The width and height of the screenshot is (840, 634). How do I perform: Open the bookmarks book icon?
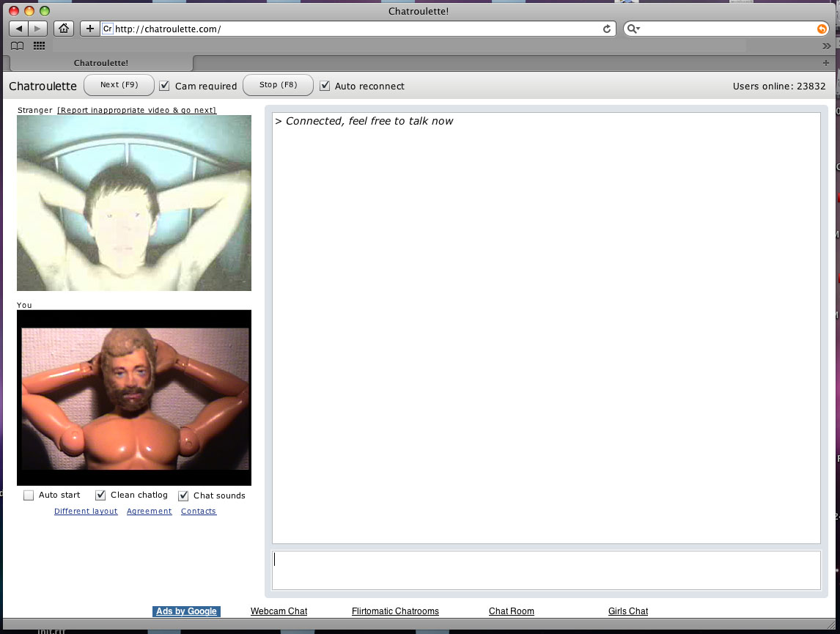click(x=17, y=46)
